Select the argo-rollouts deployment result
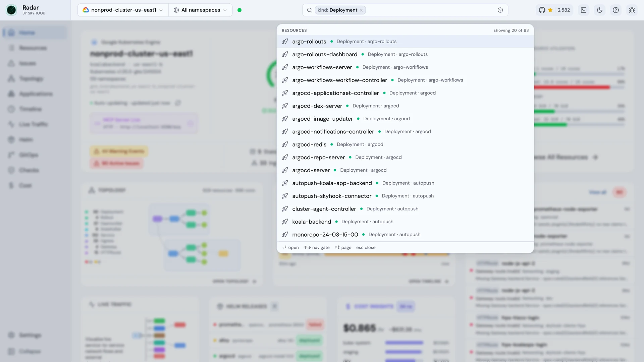 [405, 42]
